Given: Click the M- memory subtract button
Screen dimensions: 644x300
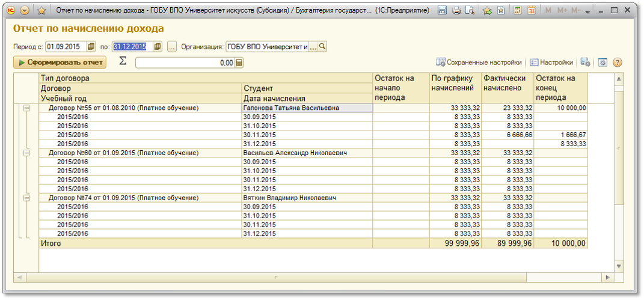Looking at the screenshot, I should point(576,11).
